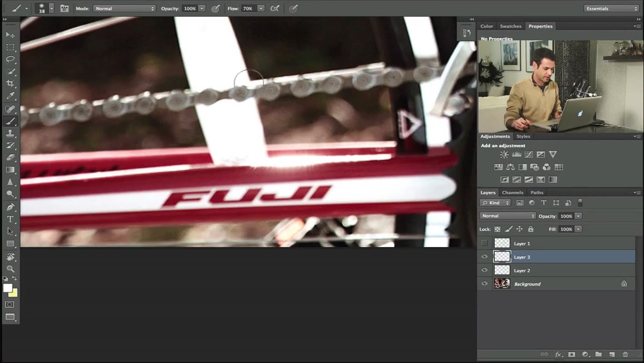Open the Essentials workspace dropdown

(x=611, y=9)
